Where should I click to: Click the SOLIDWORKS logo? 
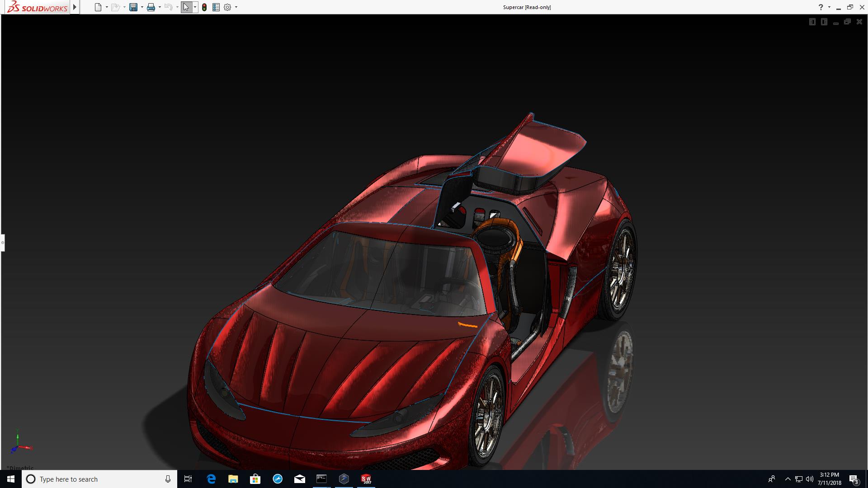point(37,7)
